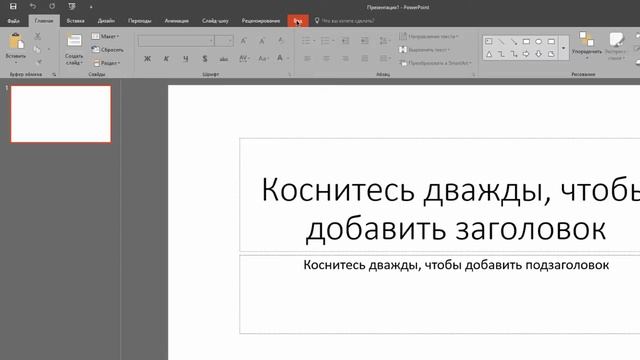The width and height of the screenshot is (640, 360).
Task: Increase font size with the larger A icon
Action: coord(244,41)
